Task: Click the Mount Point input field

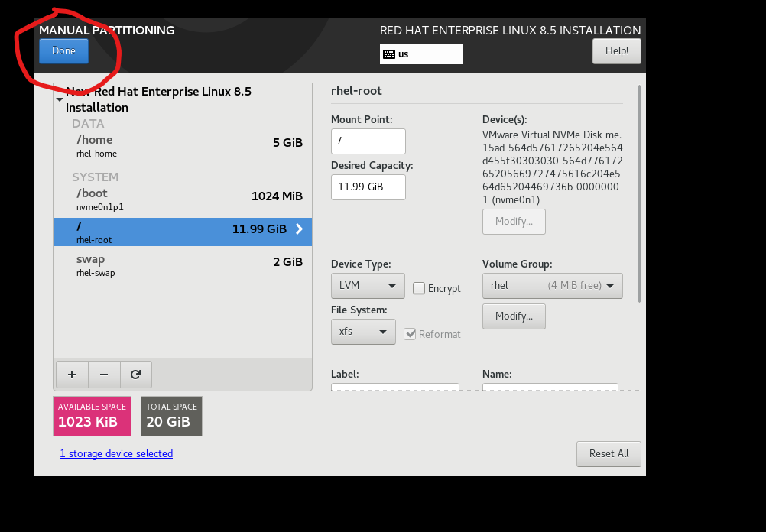Action: (368, 141)
